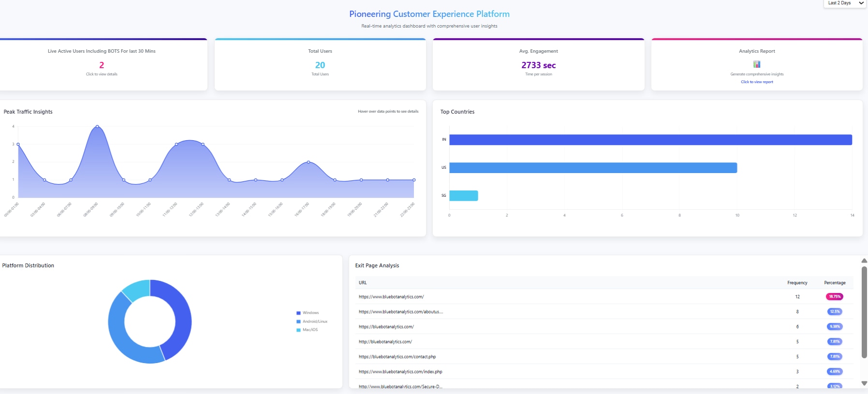Click the index.php URL row
The width and height of the screenshot is (868, 394).
[x=400, y=372]
